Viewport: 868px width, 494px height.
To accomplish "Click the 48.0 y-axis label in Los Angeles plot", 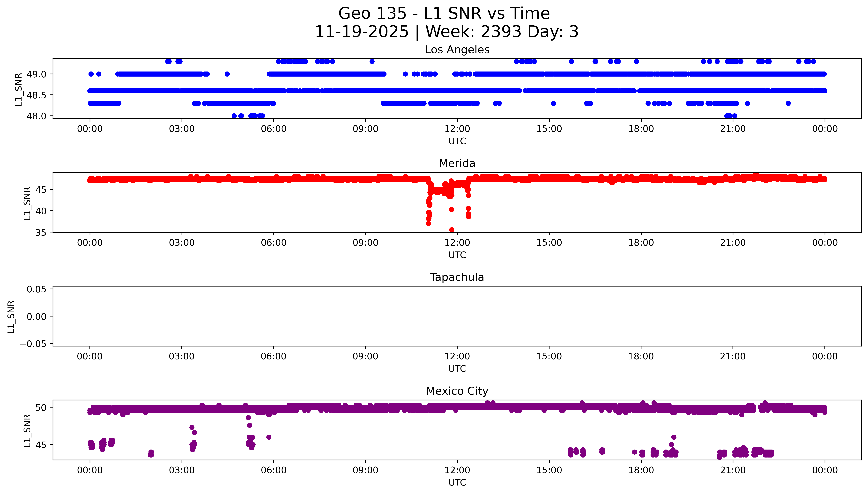I will coord(36,116).
